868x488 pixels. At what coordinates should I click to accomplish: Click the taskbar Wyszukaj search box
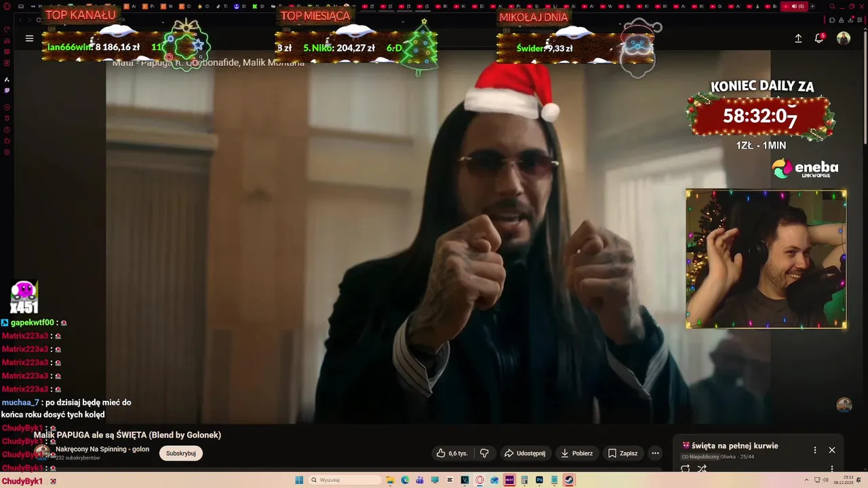tap(345, 480)
